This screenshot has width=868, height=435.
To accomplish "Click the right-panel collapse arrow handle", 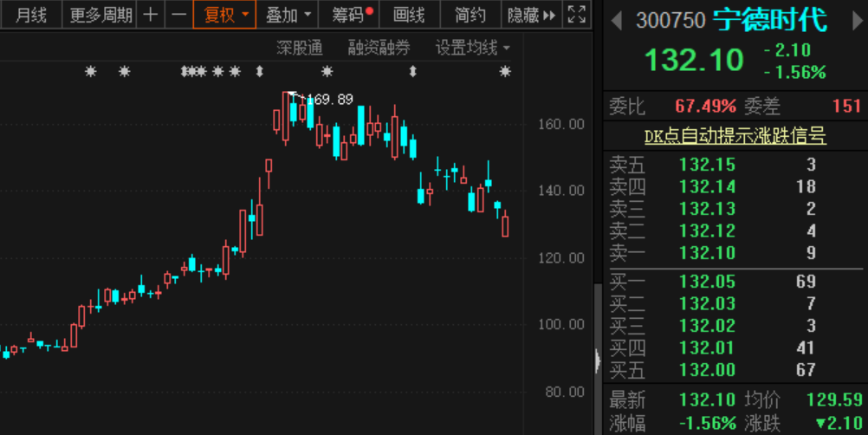I will 597,360.
